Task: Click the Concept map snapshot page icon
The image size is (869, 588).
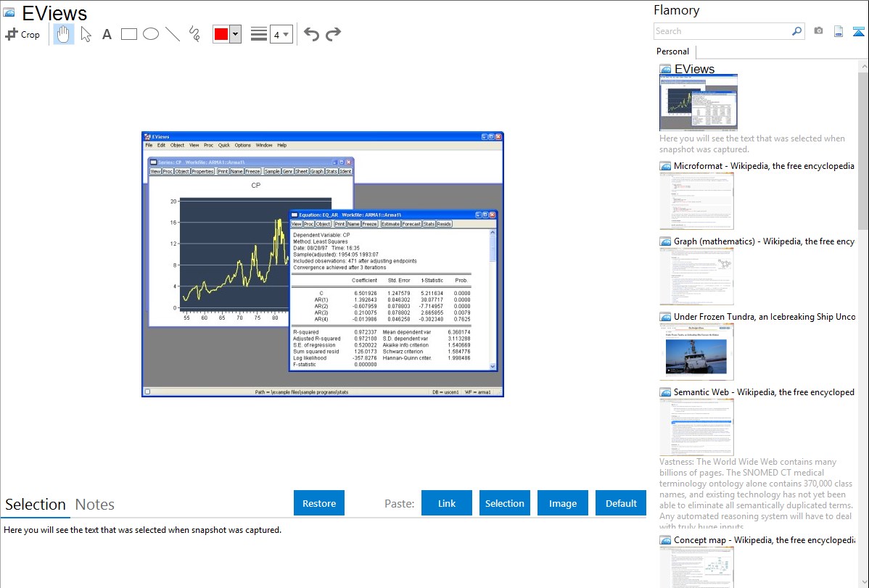Action: coord(665,539)
